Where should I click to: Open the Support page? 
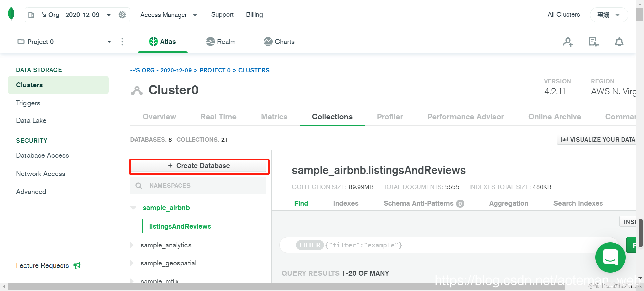[222, 15]
